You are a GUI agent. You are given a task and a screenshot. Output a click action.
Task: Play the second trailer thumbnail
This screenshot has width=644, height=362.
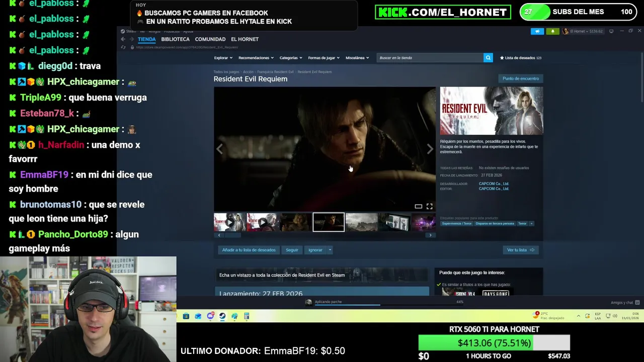point(262,222)
